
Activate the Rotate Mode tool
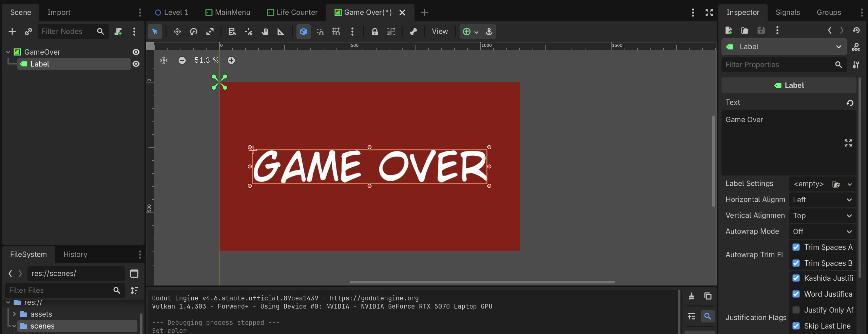[x=193, y=32]
